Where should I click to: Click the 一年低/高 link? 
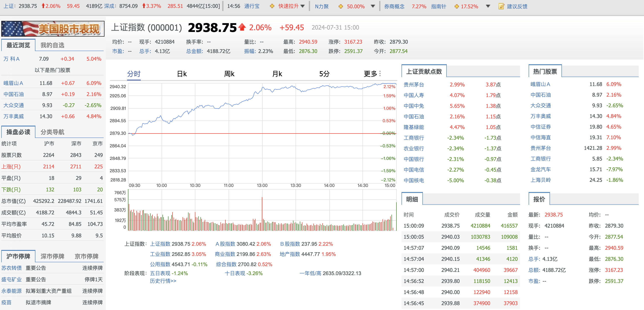tap(310, 273)
